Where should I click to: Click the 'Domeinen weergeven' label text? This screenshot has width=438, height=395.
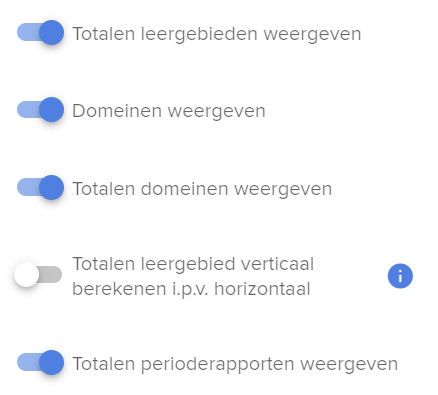click(169, 111)
